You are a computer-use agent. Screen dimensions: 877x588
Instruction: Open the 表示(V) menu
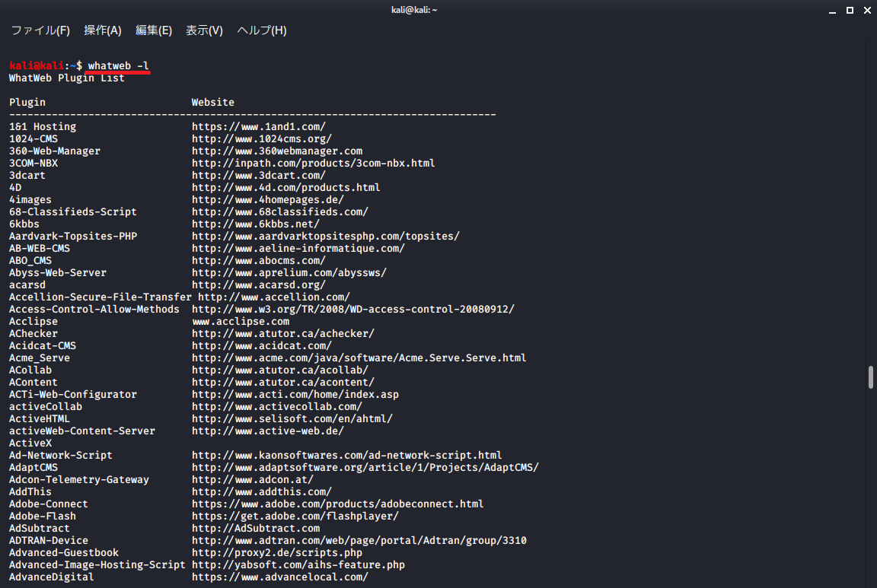(204, 30)
